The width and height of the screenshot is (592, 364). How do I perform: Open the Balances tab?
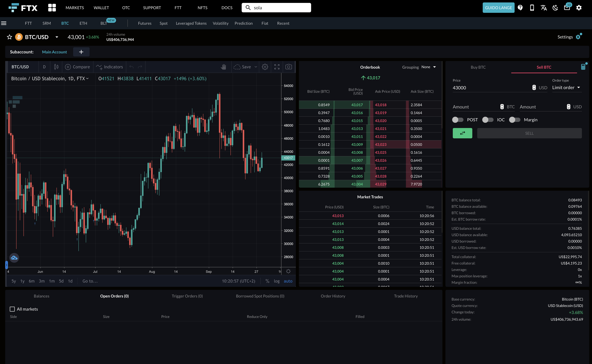pyautogui.click(x=41, y=296)
